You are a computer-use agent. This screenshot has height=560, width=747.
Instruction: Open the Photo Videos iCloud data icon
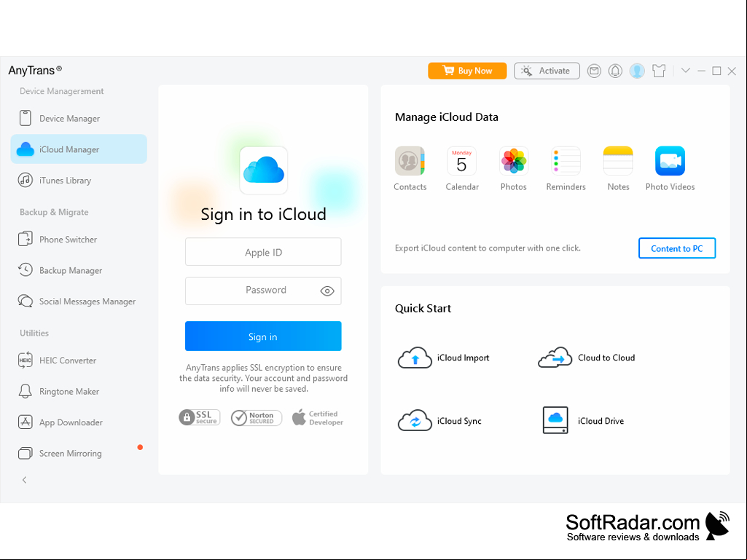point(670,161)
